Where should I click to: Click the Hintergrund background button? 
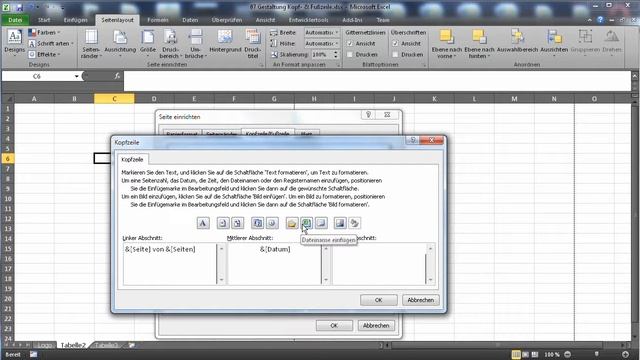click(225, 41)
